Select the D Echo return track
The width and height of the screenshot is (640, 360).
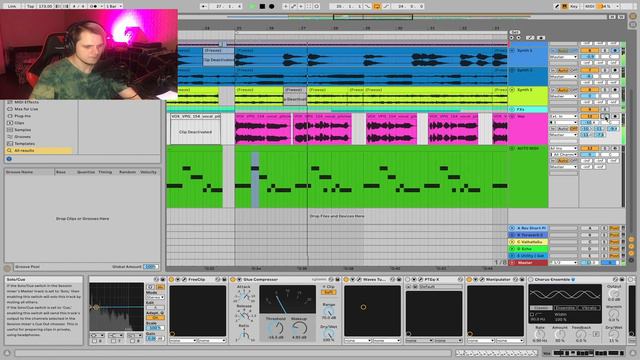click(528, 249)
